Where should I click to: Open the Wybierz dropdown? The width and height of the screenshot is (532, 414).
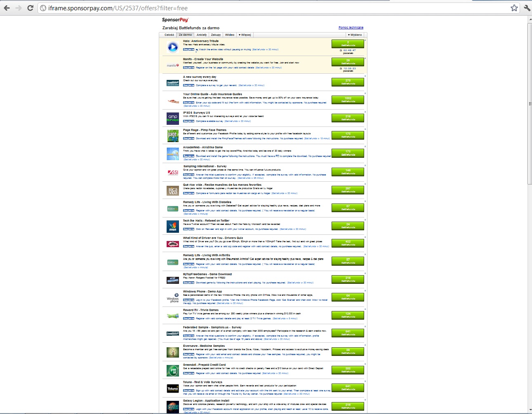pyautogui.click(x=355, y=35)
